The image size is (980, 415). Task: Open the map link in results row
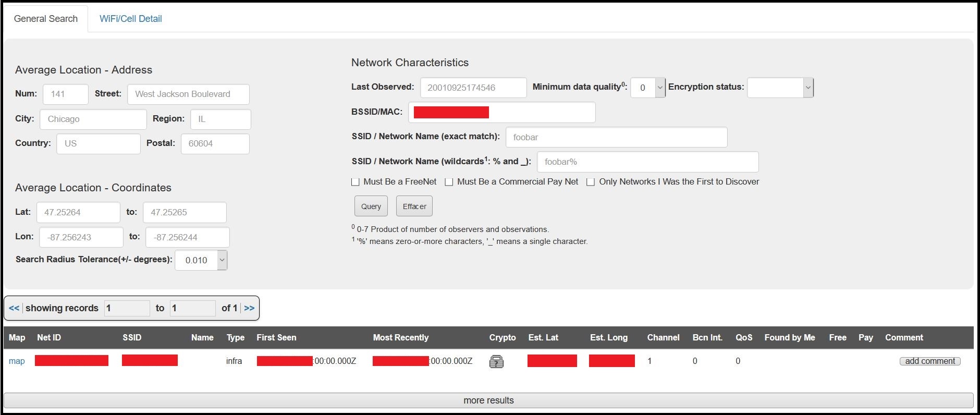17,361
